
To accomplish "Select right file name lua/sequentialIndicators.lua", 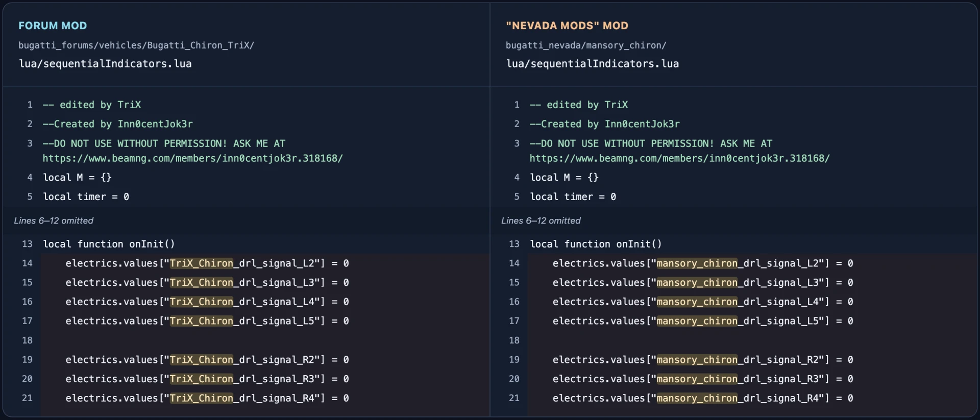I will pos(592,64).
